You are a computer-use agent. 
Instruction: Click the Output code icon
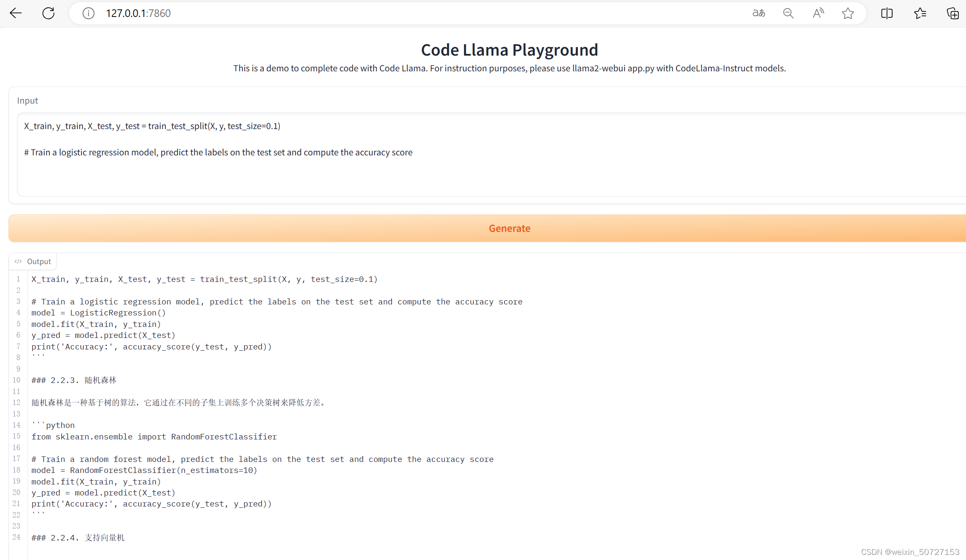18,262
